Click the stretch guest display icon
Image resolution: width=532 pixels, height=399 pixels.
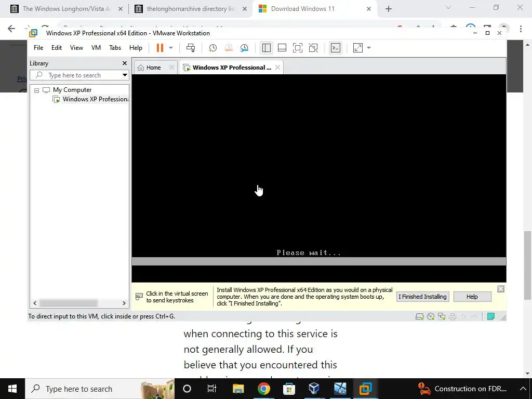358,48
